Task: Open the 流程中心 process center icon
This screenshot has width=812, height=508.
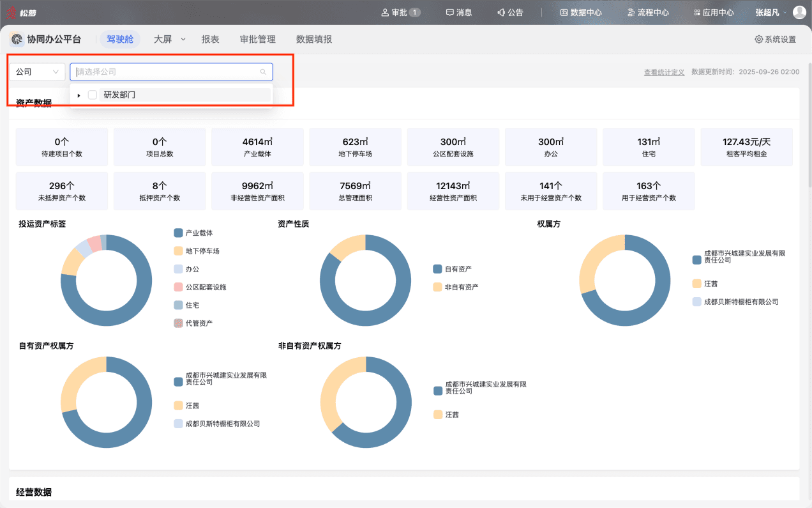Action: coord(631,12)
